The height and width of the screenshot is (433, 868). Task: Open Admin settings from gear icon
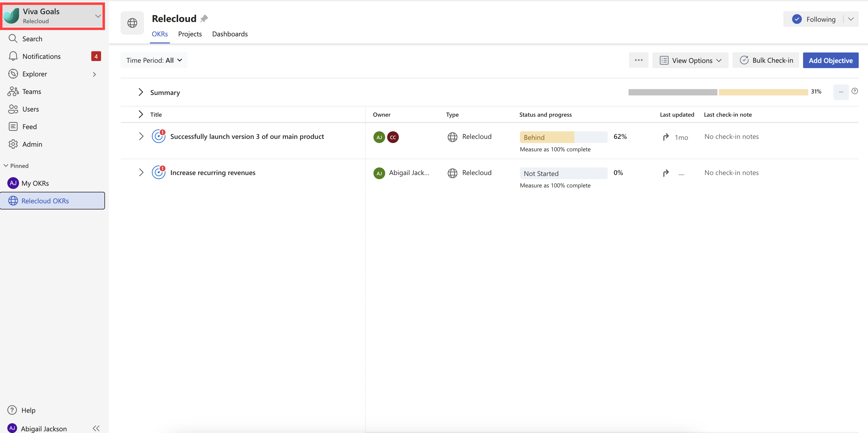pos(13,144)
